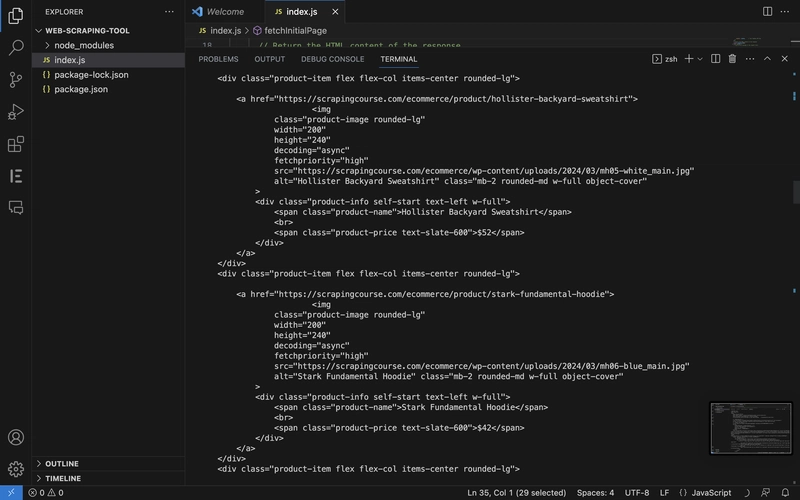The height and width of the screenshot is (500, 800).
Task: Click the Spaces: 4 indentation setting
Action: coord(595,492)
